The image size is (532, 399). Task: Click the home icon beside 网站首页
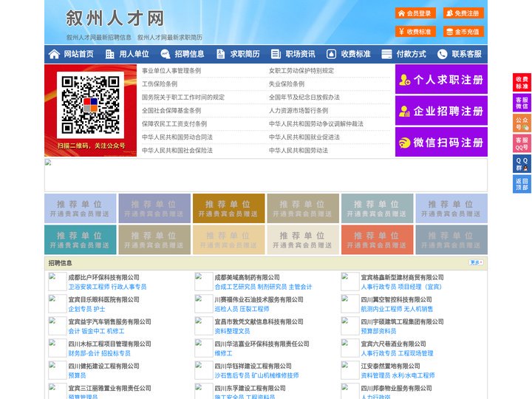(54, 54)
